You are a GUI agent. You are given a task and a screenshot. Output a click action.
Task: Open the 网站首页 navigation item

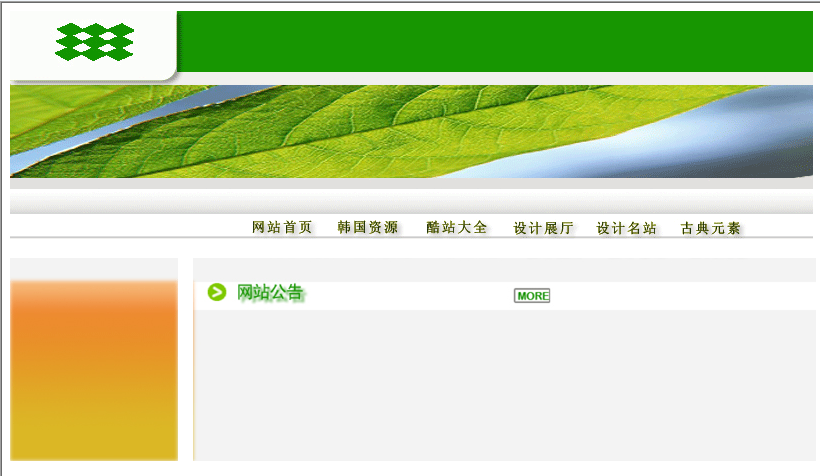pos(282,228)
